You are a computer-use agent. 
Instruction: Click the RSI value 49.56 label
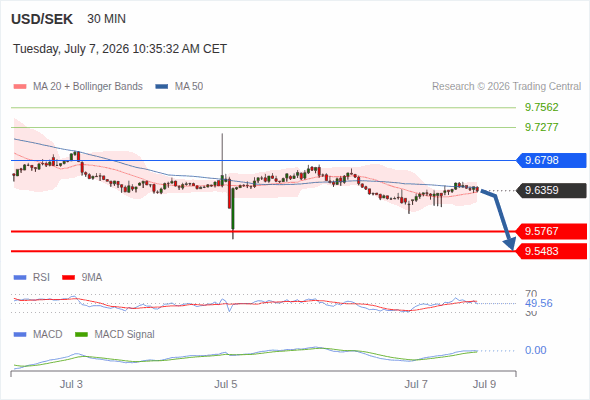(x=539, y=303)
